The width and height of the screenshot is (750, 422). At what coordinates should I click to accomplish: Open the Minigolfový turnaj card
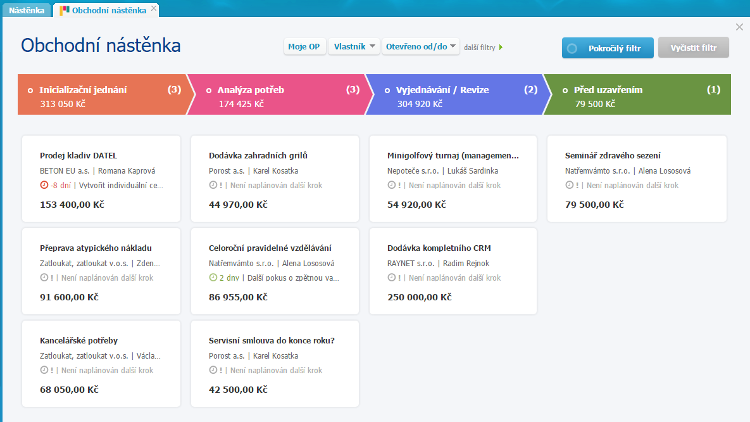point(453,178)
